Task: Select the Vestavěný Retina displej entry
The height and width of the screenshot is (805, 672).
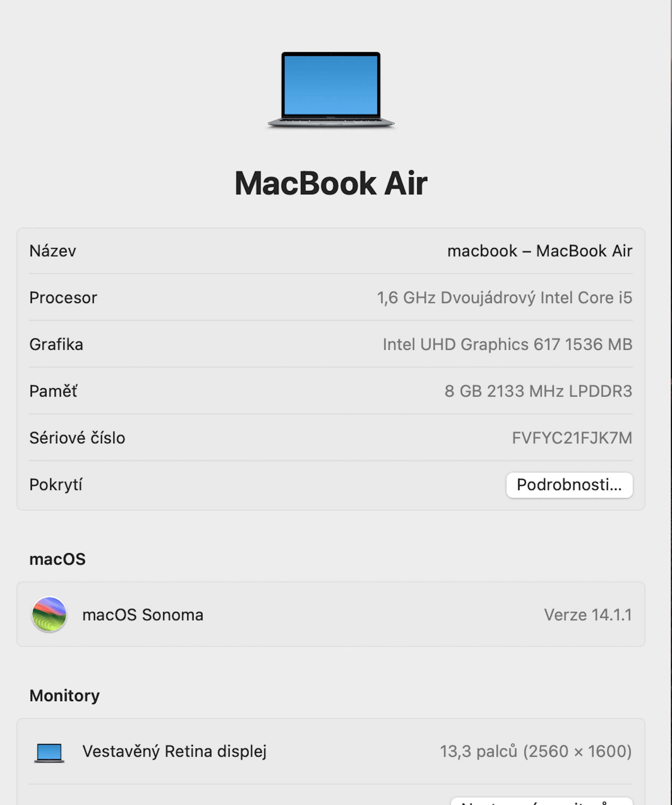Action: tap(174, 751)
